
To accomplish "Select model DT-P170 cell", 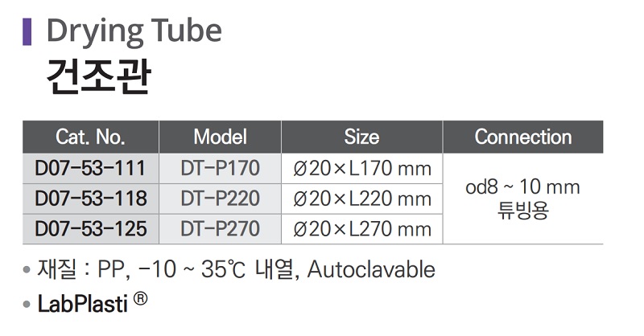I will 220,169.
